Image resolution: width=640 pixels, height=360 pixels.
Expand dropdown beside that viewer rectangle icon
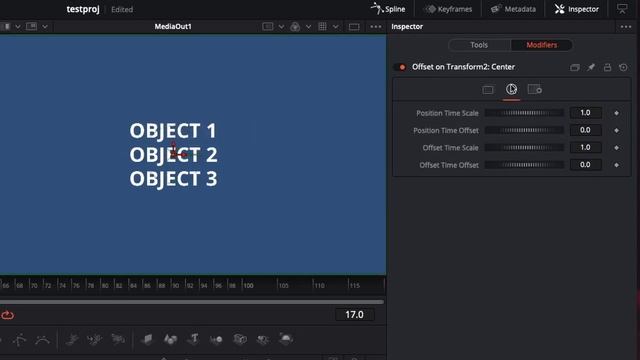[281, 27]
